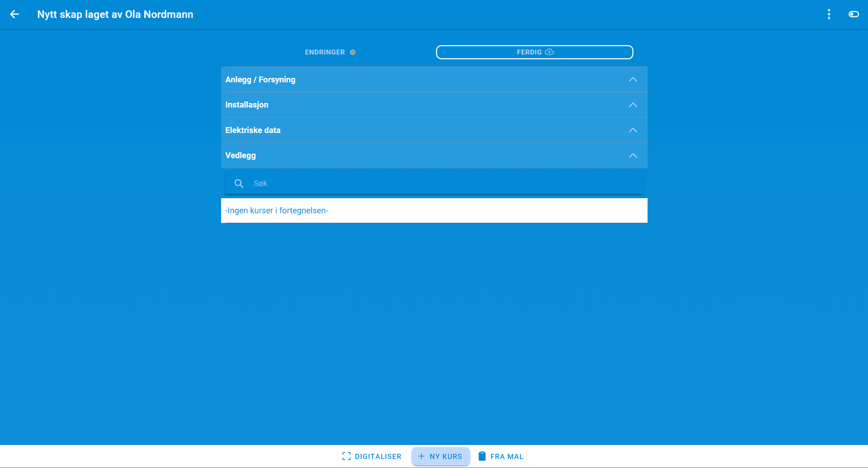Toggle the Vedlegg section chevron

pos(633,155)
